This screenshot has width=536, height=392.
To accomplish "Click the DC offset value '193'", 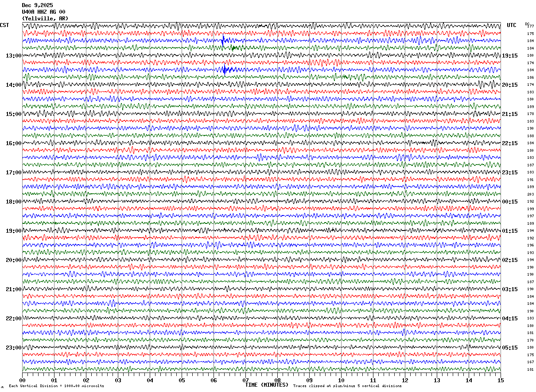I will [x=530, y=253].
